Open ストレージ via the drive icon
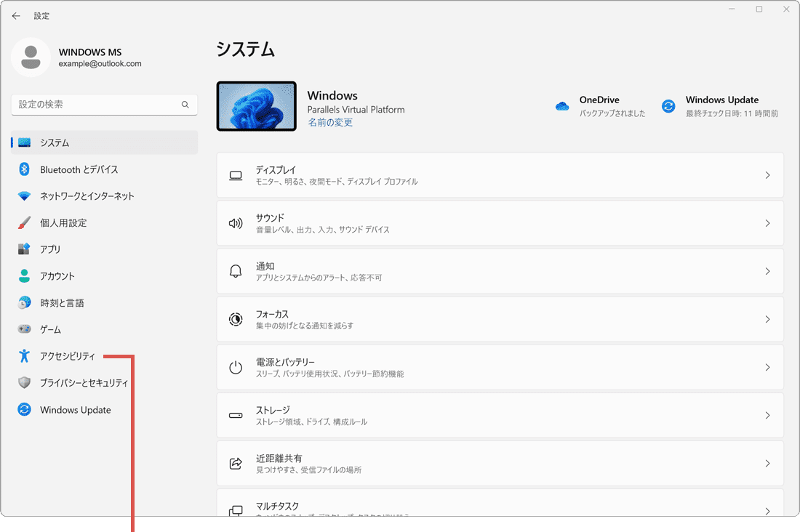The height and width of the screenshot is (532, 800). (235, 414)
